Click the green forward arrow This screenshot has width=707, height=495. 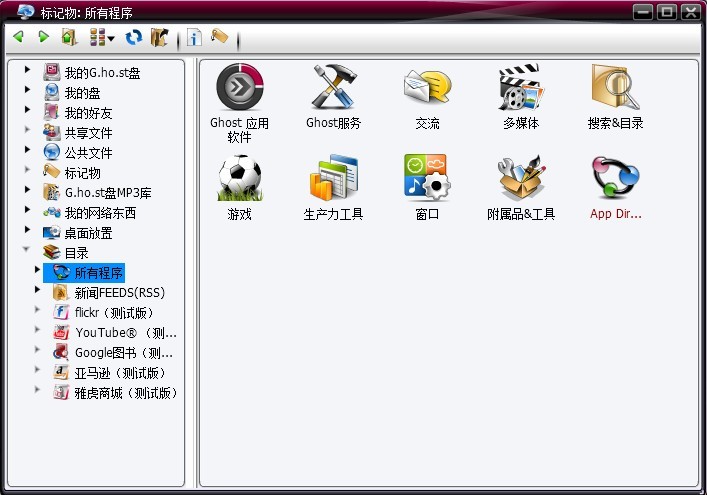(x=43, y=37)
